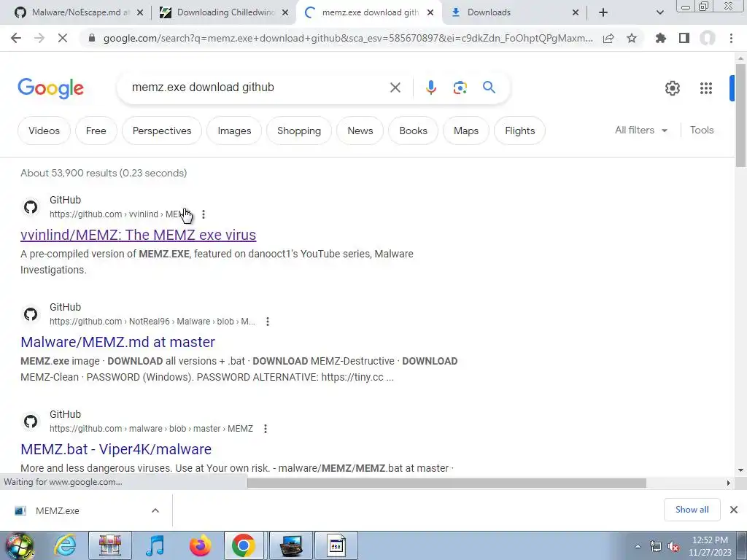The width and height of the screenshot is (747, 560).
Task: Click the address bar URL
Action: (348, 38)
